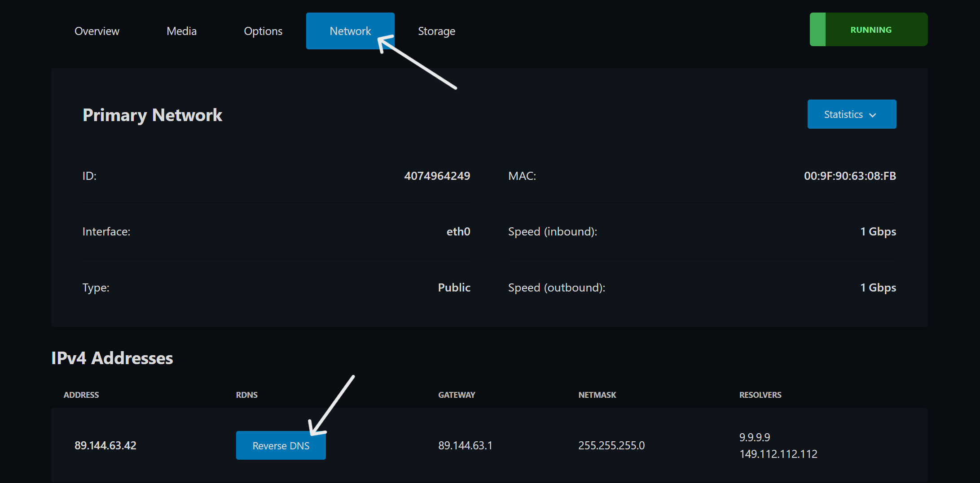Click the resolver 9.9.9.9
This screenshot has height=483, width=980.
pos(755,437)
